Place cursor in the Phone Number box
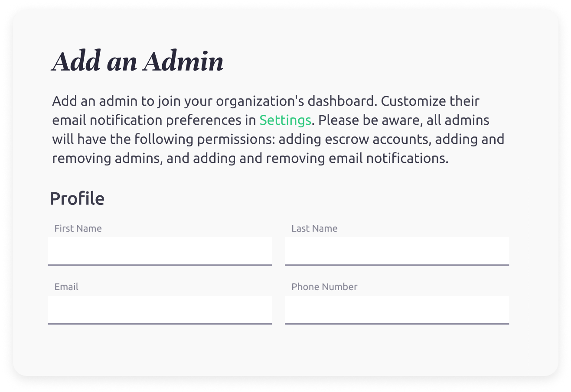Viewport: 571px width, 392px height. point(396,310)
